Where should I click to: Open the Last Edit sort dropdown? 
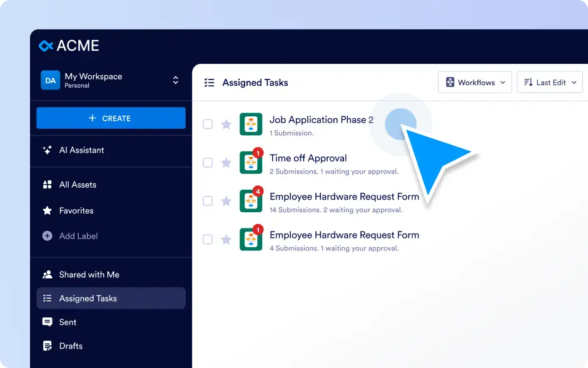550,82
